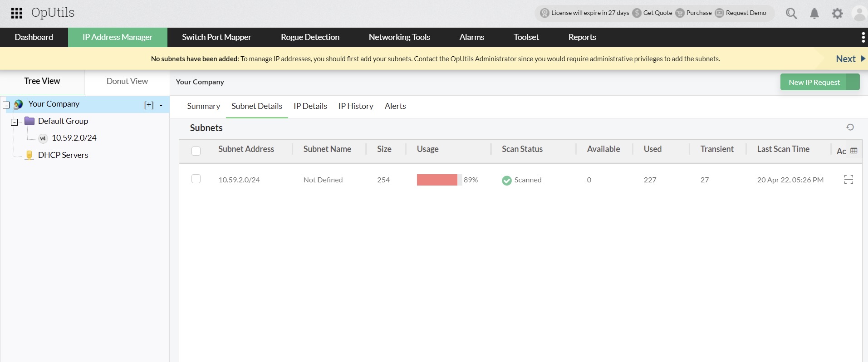Open the apps grid menu icon
Image resolution: width=868 pixels, height=362 pixels.
click(17, 13)
